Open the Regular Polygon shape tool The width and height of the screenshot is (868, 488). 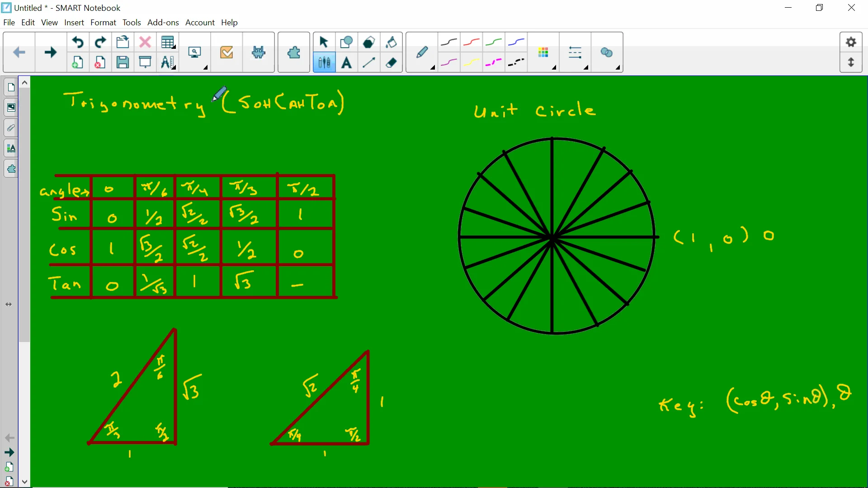click(369, 42)
